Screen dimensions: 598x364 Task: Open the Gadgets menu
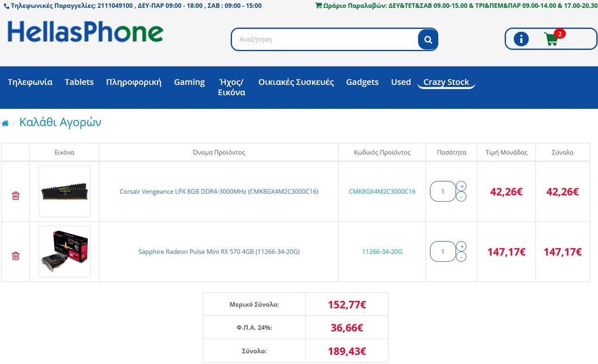click(363, 82)
